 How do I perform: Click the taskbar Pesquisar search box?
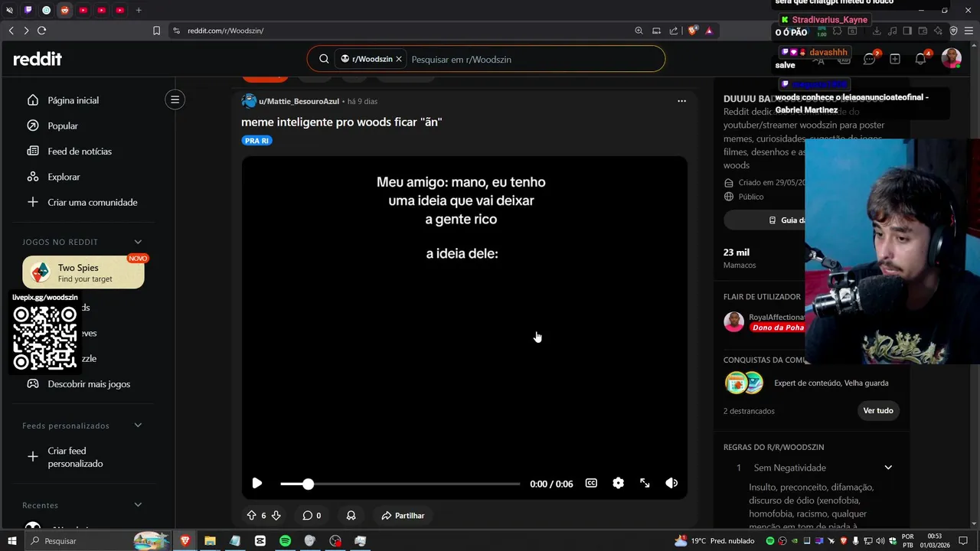point(98,541)
